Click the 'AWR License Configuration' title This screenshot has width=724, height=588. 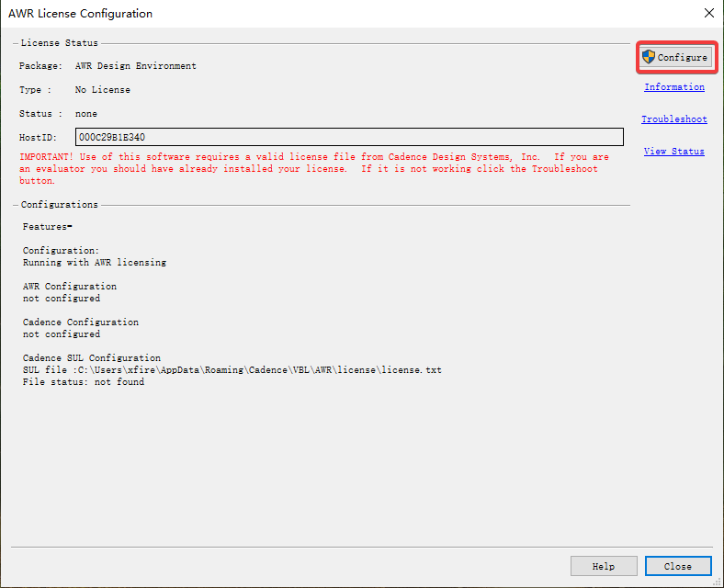point(80,14)
